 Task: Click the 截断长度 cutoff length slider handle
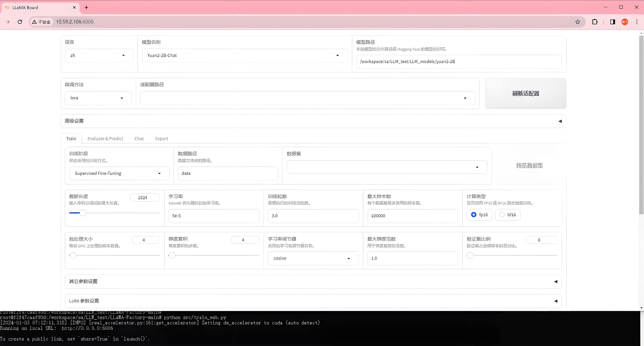pyautogui.click(x=83, y=213)
